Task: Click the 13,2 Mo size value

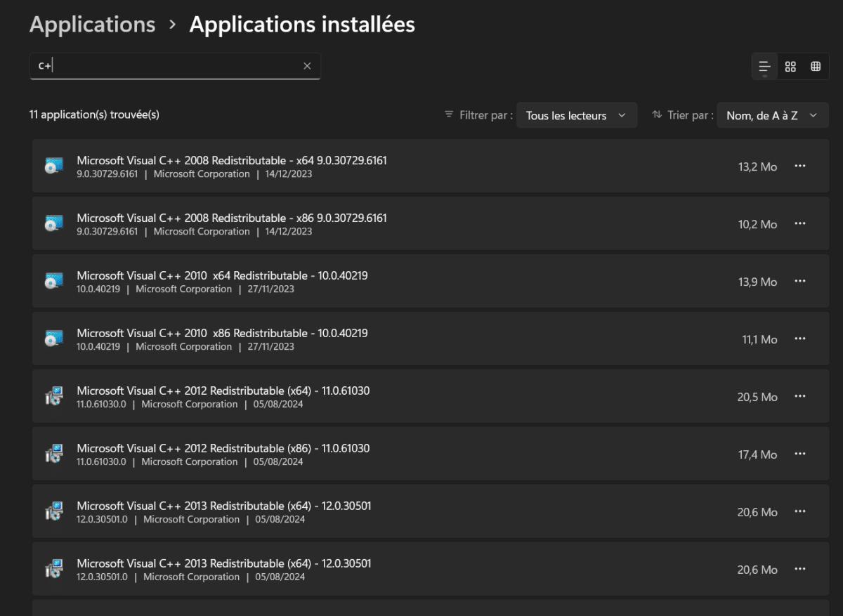Action: pos(757,166)
